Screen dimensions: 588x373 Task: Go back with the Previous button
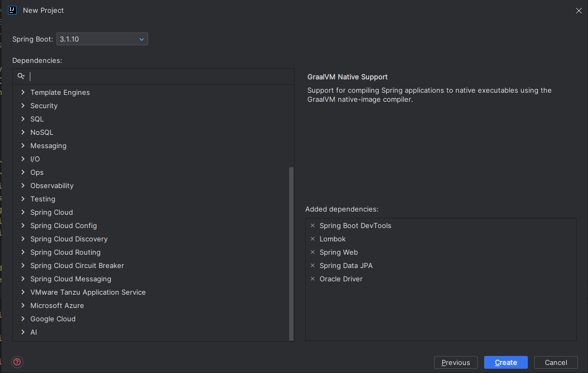point(455,362)
